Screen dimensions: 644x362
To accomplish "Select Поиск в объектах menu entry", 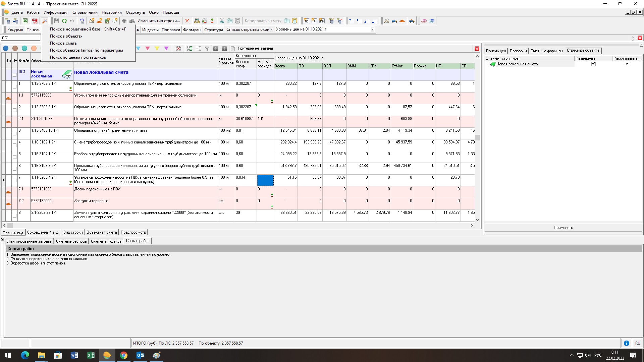I will [88, 36].
